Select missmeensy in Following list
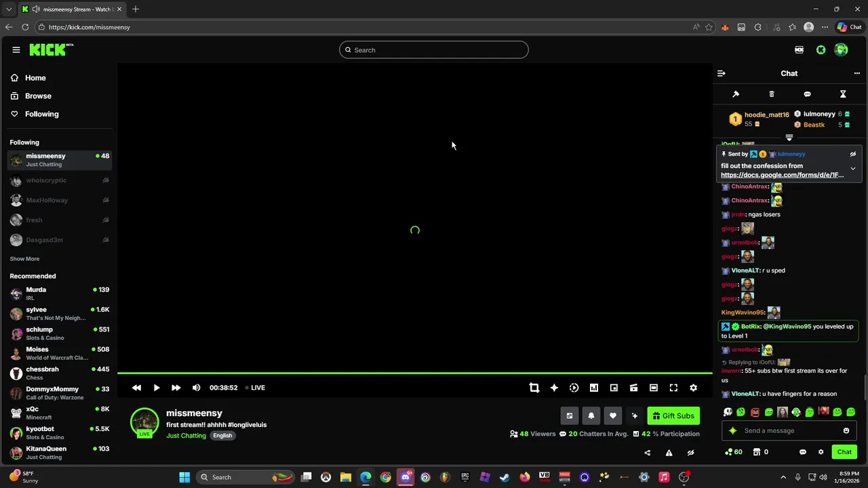 [x=60, y=160]
